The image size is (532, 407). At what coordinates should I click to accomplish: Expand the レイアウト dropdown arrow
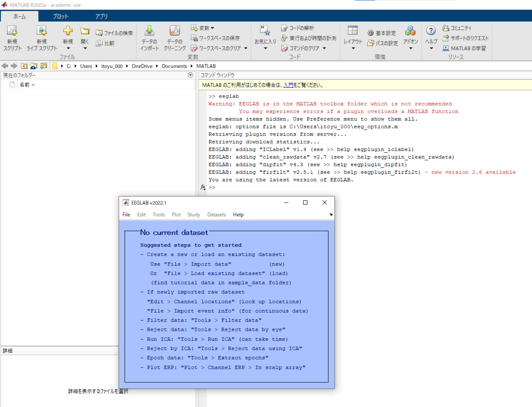click(x=353, y=48)
